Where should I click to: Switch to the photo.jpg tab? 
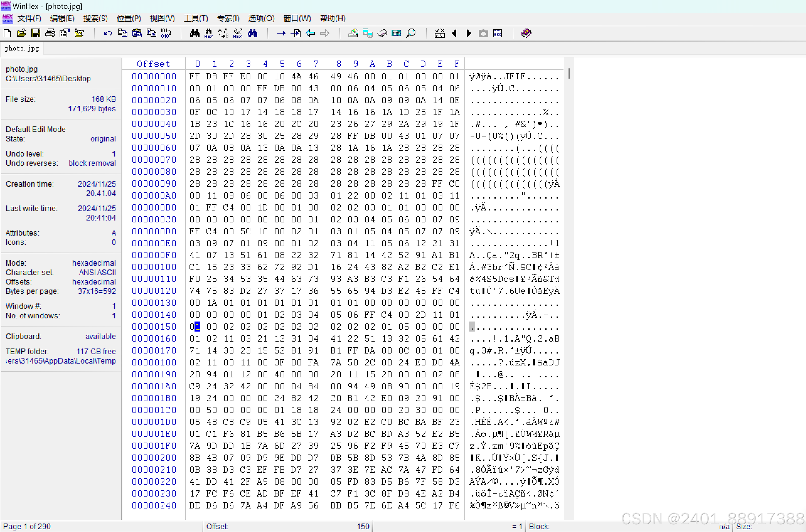[22, 49]
